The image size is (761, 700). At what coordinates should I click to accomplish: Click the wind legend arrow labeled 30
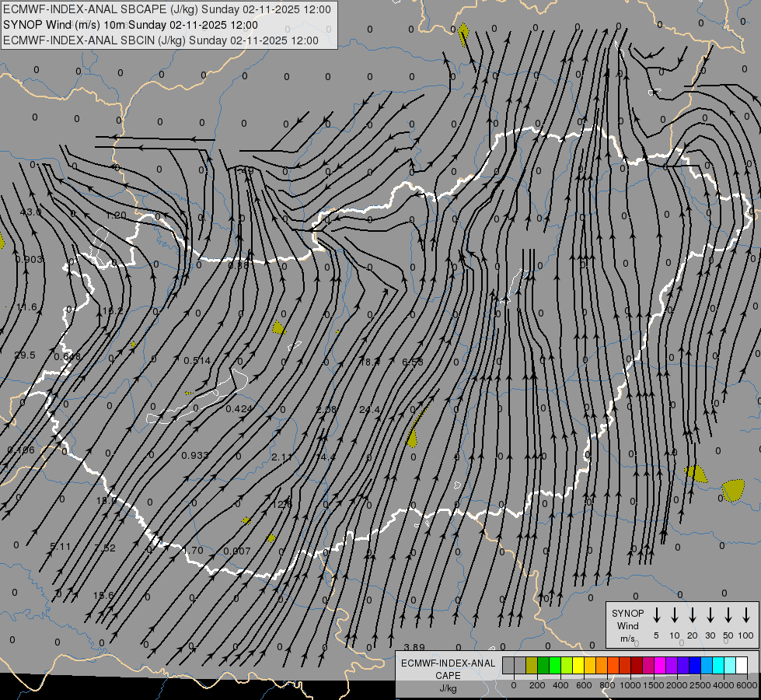click(710, 614)
